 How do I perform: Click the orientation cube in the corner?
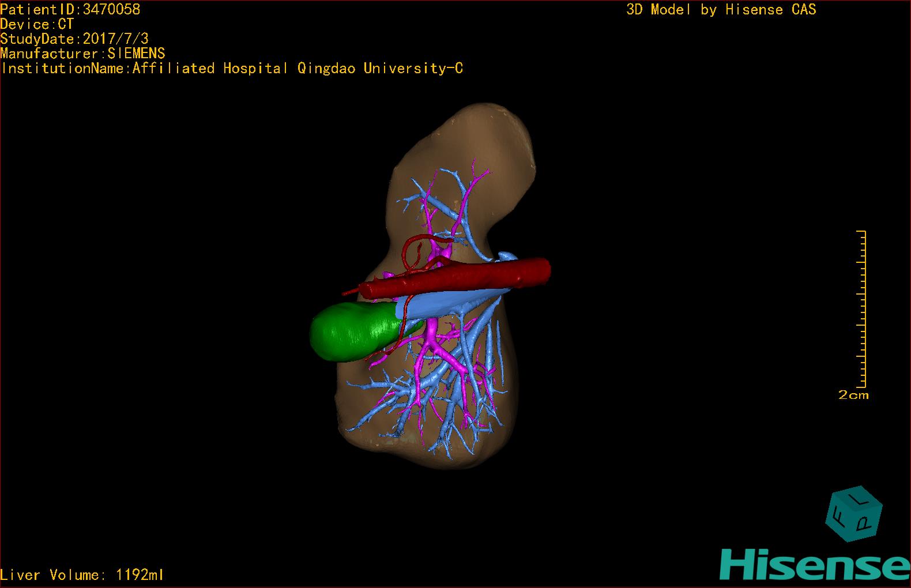854,514
